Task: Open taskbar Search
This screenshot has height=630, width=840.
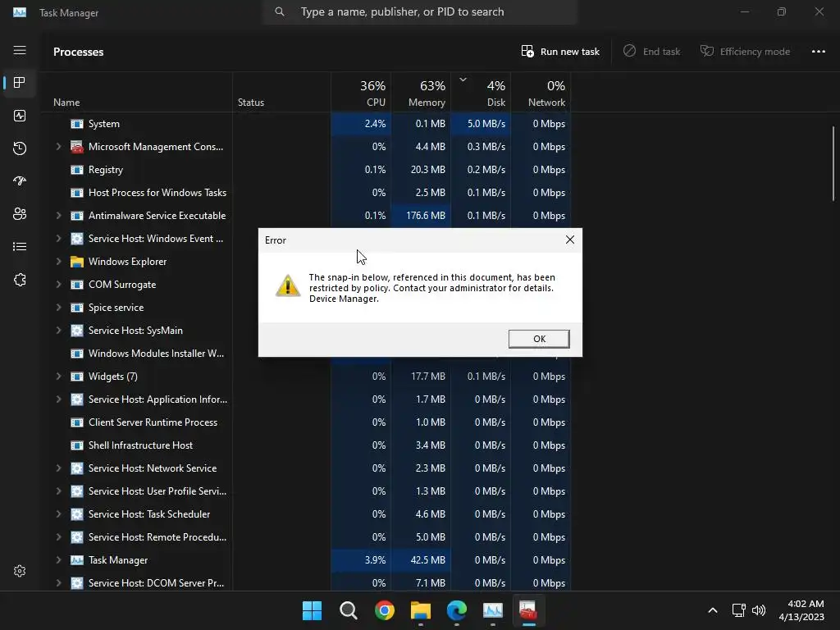Action: tap(348, 610)
